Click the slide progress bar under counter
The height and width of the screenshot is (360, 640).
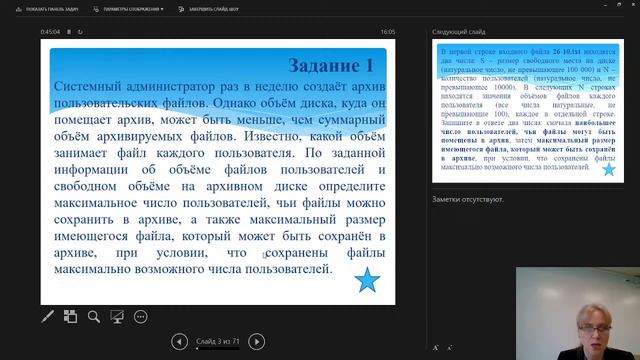pyautogui.click(x=218, y=349)
